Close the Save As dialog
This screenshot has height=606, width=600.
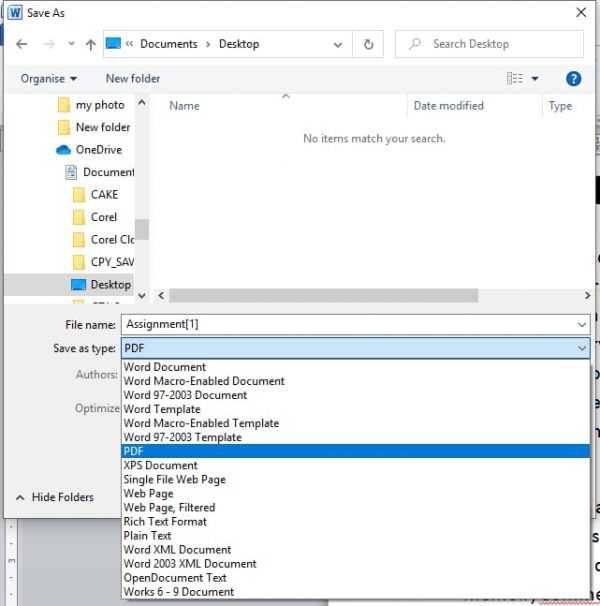click(x=581, y=13)
